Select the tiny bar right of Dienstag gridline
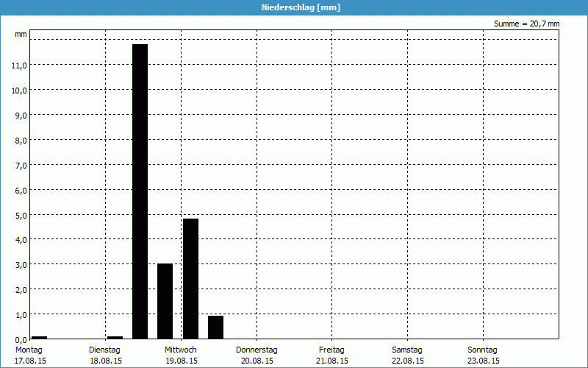Image resolution: width=588 pixels, height=368 pixels. coord(115,337)
